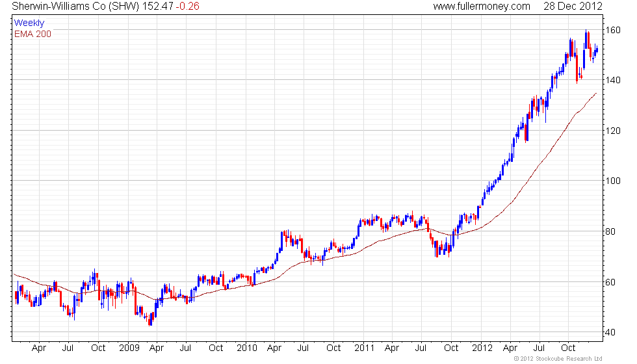Click the 160 price axis label
This screenshot has width=637, height=364.
coord(613,30)
